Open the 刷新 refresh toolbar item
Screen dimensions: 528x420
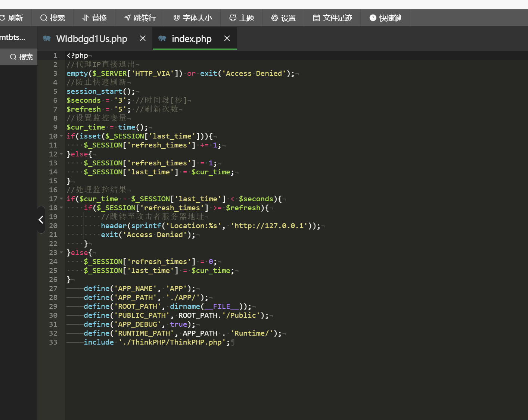12,18
